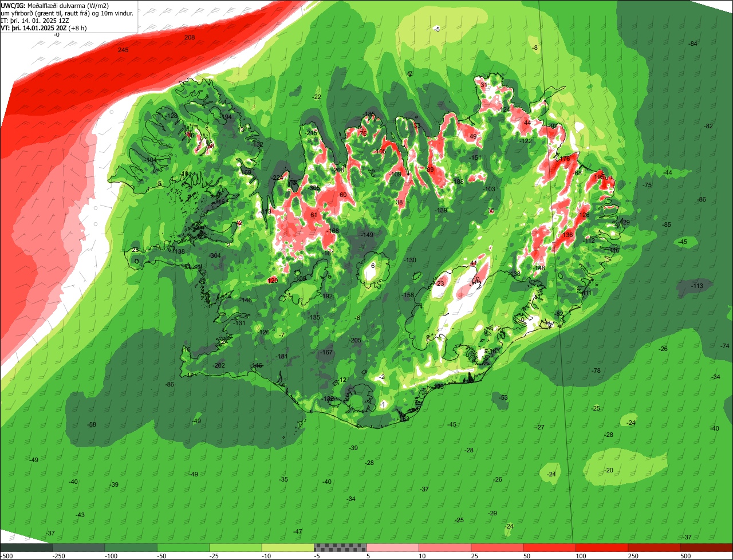Click the '-205' value on the map
The height and width of the screenshot is (560, 733).
355,340
